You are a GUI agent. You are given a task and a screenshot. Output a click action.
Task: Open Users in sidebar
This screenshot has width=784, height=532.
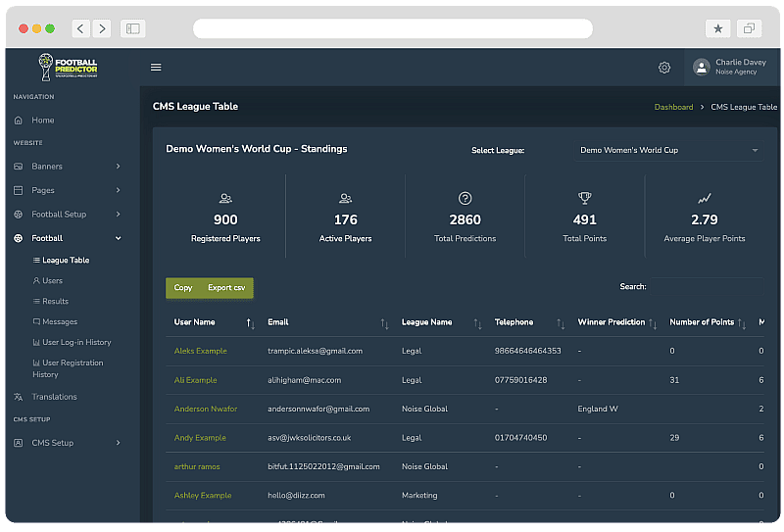click(x=48, y=280)
